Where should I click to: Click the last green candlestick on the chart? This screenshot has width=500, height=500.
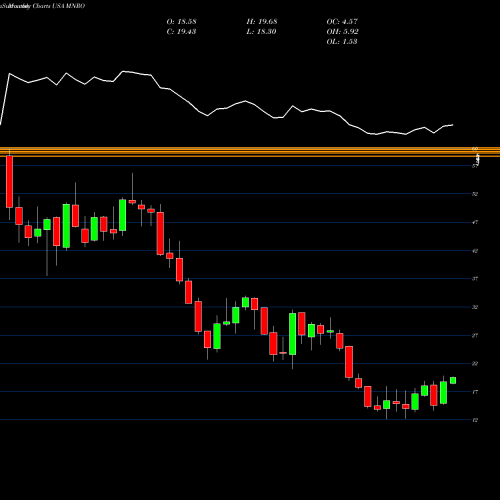click(x=453, y=380)
